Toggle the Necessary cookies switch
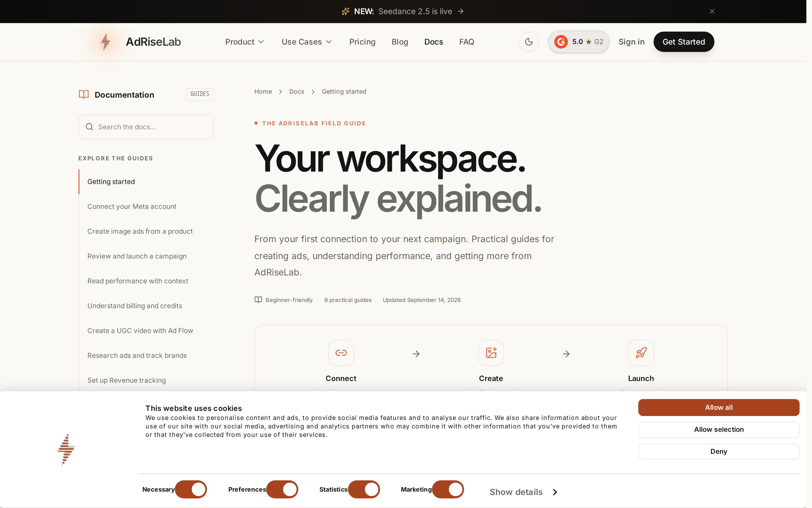812x508 pixels. click(191, 489)
